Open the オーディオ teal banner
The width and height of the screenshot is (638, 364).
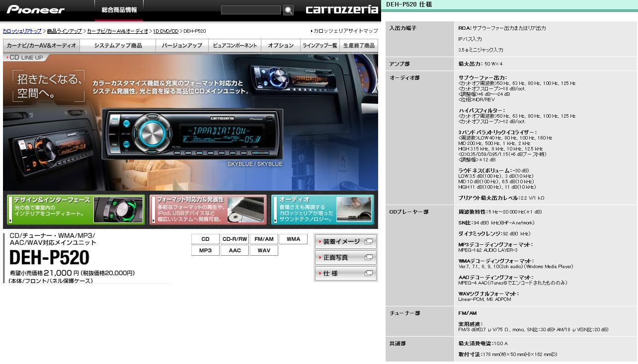pos(322,210)
